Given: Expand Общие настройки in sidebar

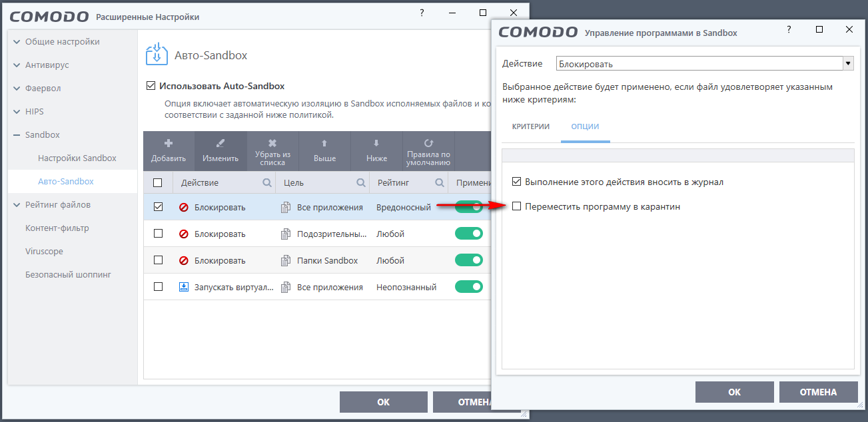Looking at the screenshot, I should point(17,42).
